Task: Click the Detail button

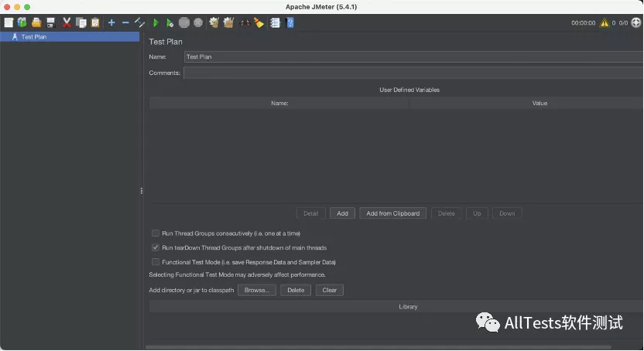Action: 310,213
